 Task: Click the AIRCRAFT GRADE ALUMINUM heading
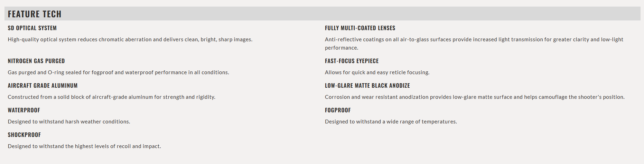pos(43,86)
